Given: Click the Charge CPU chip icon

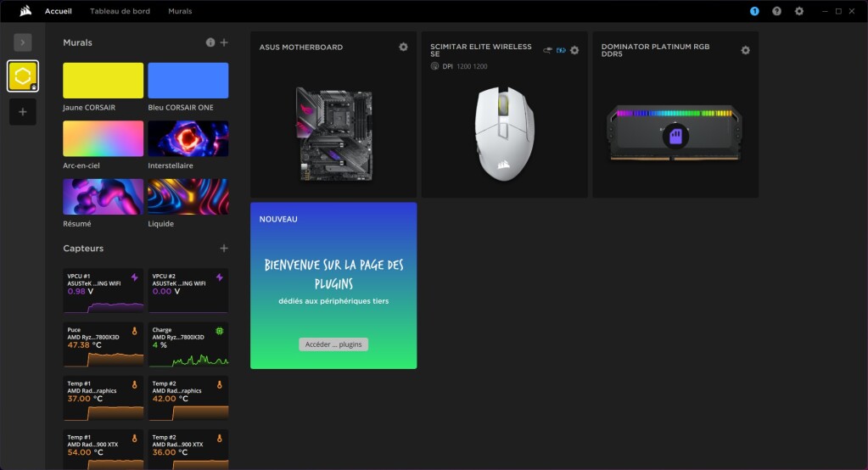Looking at the screenshot, I should (x=219, y=331).
